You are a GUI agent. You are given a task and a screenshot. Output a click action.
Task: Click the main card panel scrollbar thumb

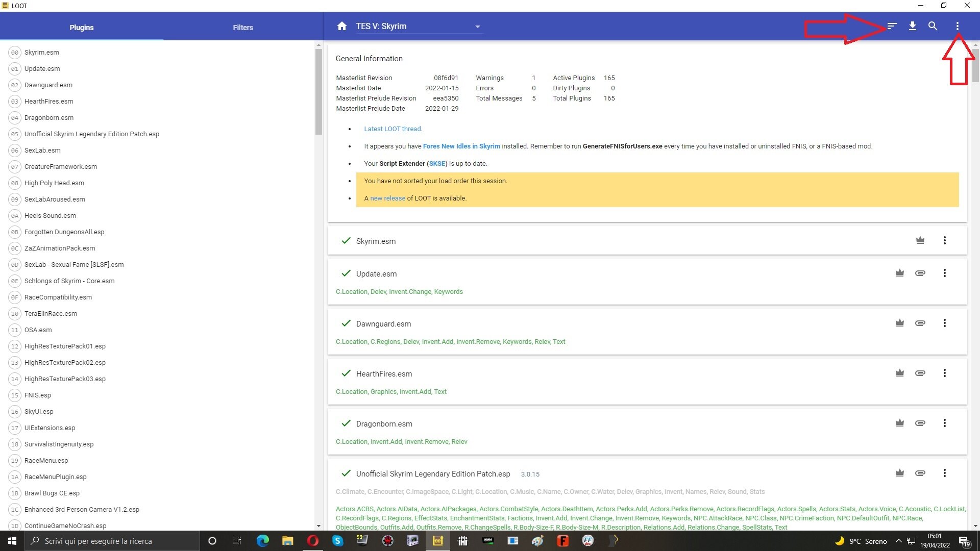(x=975, y=66)
